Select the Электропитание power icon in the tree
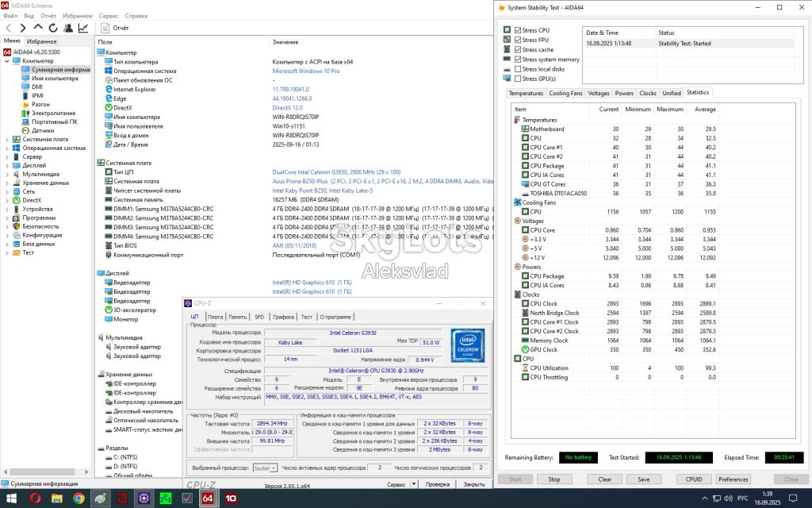Viewport: 812px width, 508px height. pos(25,113)
